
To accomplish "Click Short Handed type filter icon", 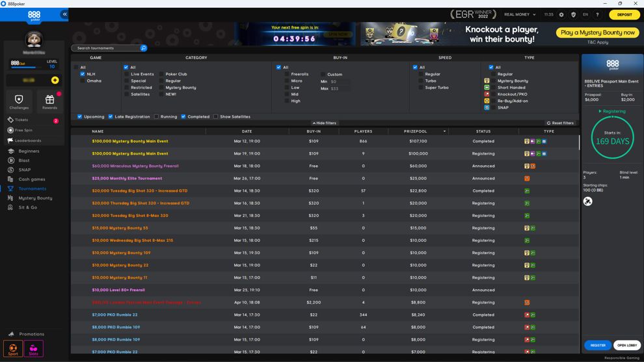I will pyautogui.click(x=487, y=88).
